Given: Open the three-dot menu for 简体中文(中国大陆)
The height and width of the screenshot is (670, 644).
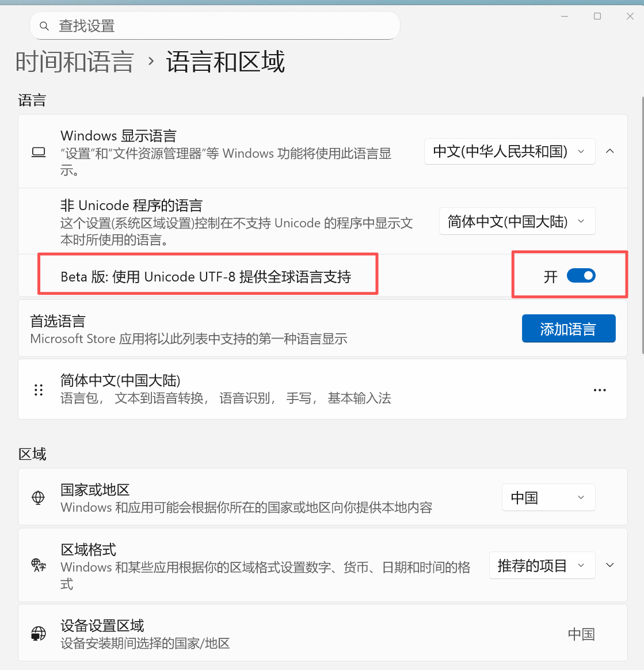Looking at the screenshot, I should (x=600, y=390).
